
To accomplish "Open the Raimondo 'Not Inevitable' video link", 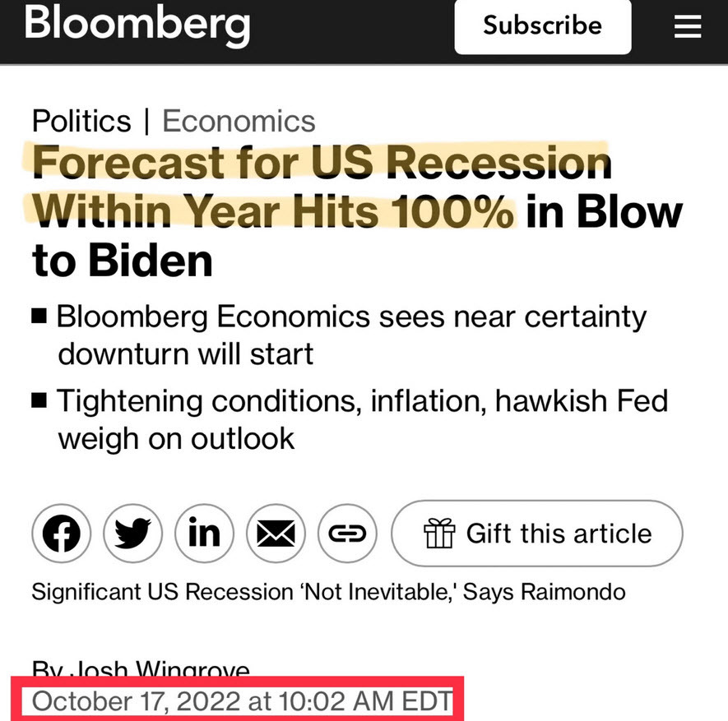I will click(327, 591).
